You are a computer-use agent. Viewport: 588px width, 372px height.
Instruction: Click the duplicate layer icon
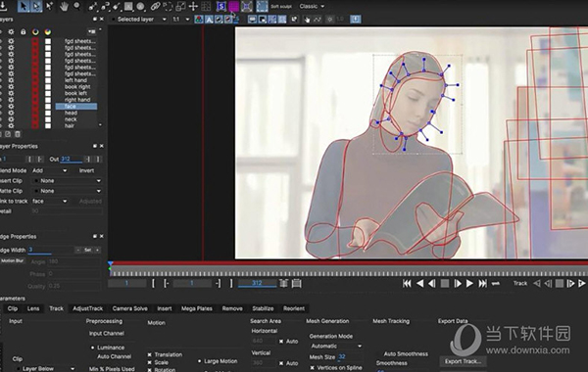(x=8, y=134)
